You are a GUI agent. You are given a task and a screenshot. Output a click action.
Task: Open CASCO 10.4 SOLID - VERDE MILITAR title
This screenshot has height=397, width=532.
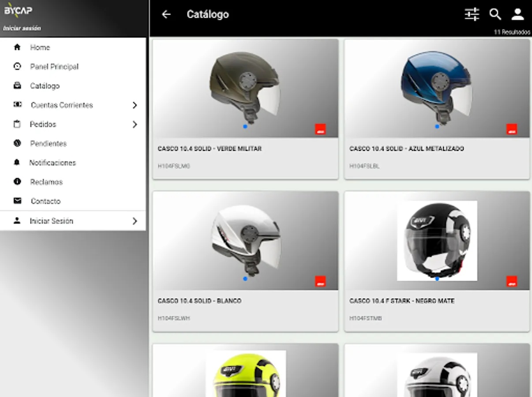click(210, 149)
